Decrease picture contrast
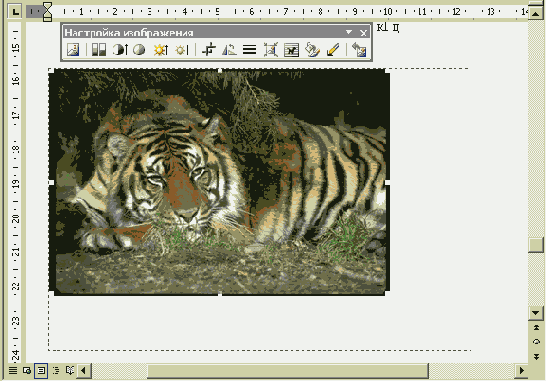This screenshot has height=381, width=546. tap(139, 50)
